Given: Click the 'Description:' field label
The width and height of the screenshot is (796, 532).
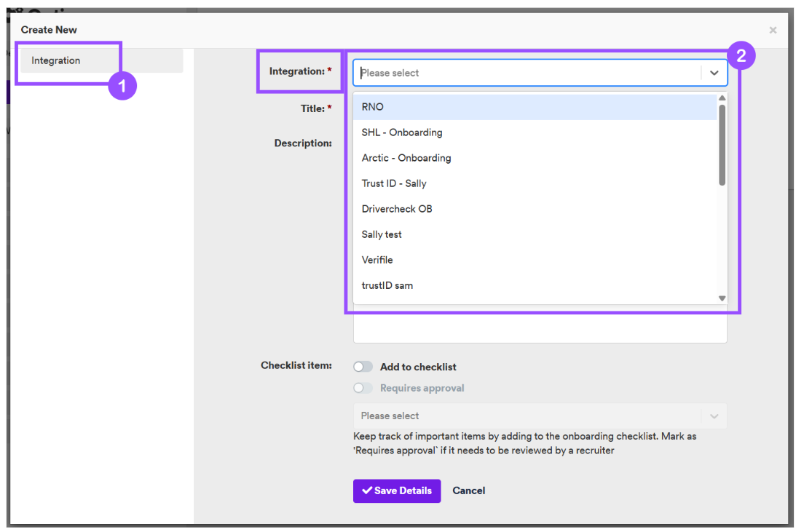Looking at the screenshot, I should point(303,143).
